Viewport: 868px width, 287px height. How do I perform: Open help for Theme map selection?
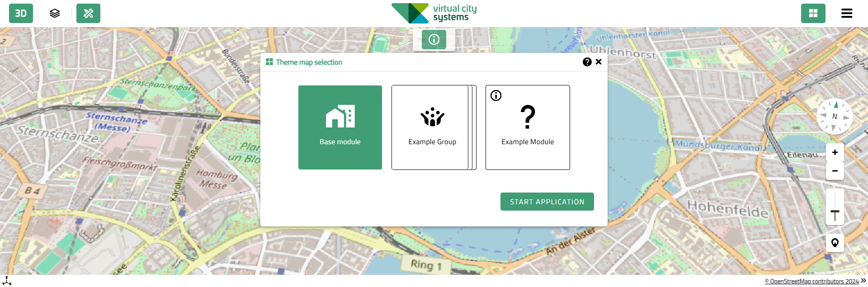(587, 62)
